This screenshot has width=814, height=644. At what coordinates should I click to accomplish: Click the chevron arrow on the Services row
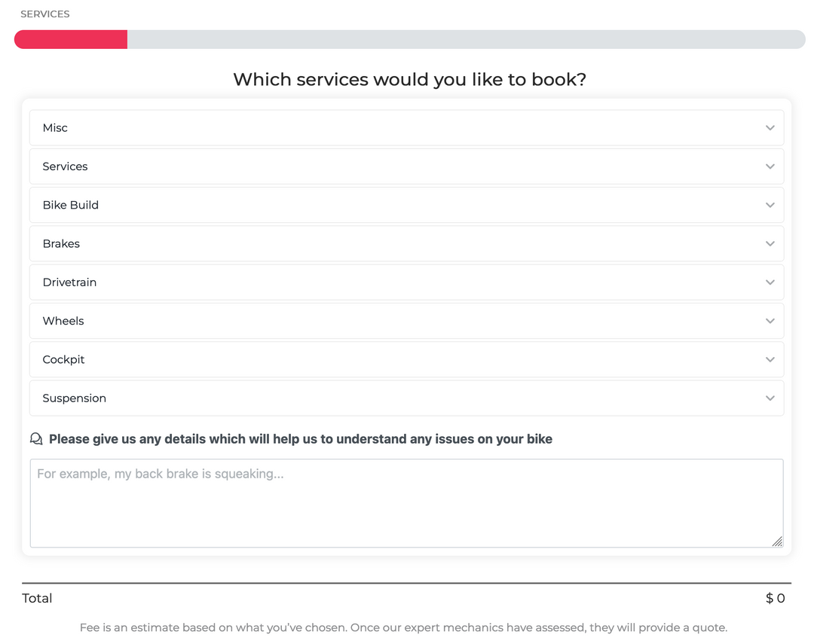(770, 166)
